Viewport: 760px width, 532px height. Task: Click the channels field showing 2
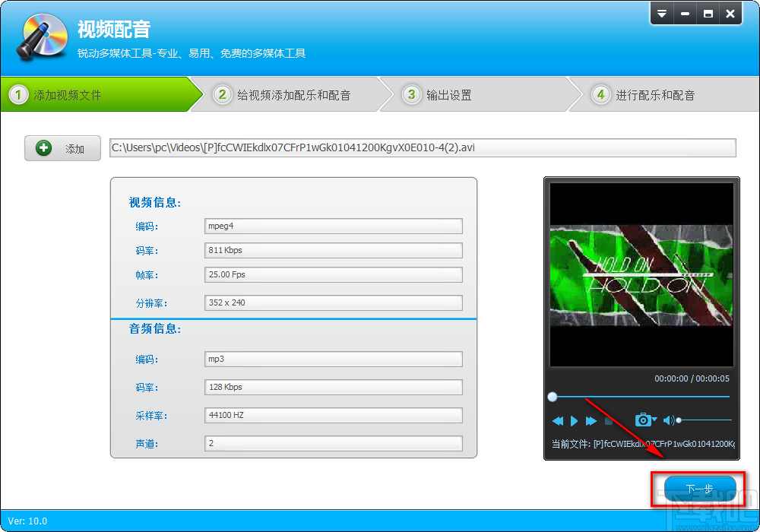click(x=334, y=443)
